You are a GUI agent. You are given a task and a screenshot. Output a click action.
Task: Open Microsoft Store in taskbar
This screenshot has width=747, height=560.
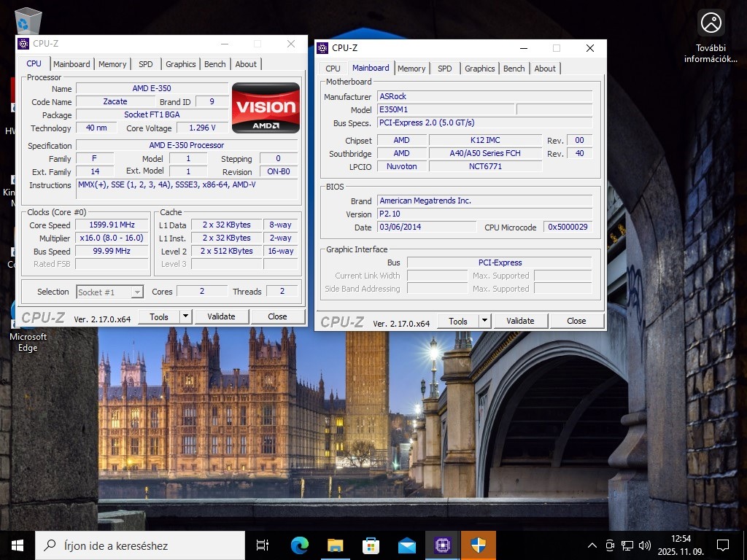click(371, 545)
